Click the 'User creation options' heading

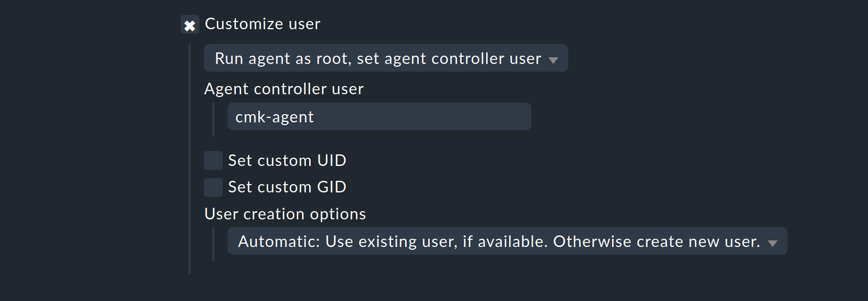[285, 214]
